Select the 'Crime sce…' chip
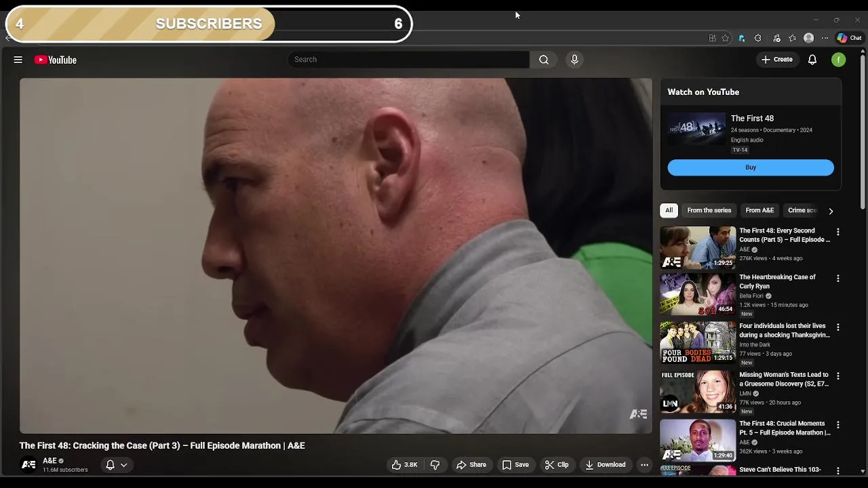Screen dimensions: 868x488 click(802, 210)
